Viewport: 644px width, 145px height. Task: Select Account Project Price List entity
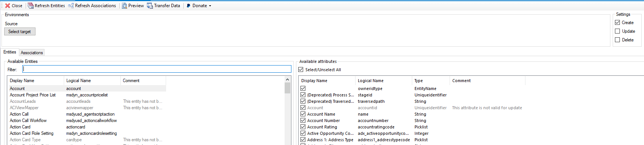87,95
